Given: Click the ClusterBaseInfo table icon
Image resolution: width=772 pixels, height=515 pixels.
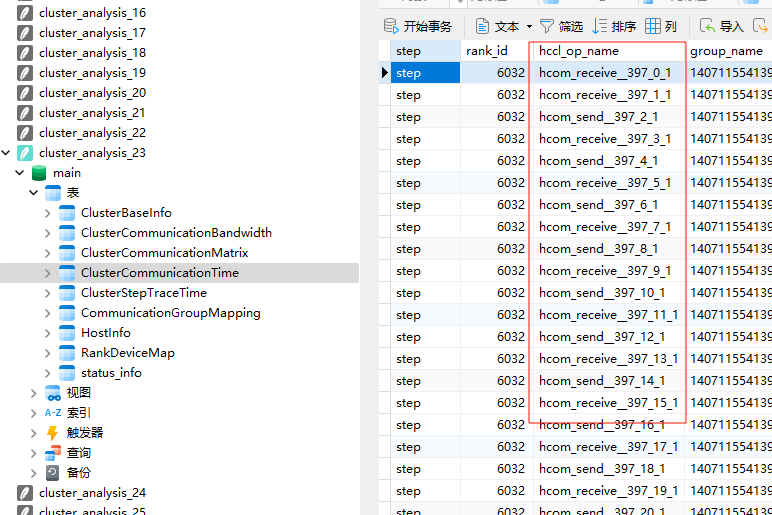Looking at the screenshot, I should coord(66,213).
